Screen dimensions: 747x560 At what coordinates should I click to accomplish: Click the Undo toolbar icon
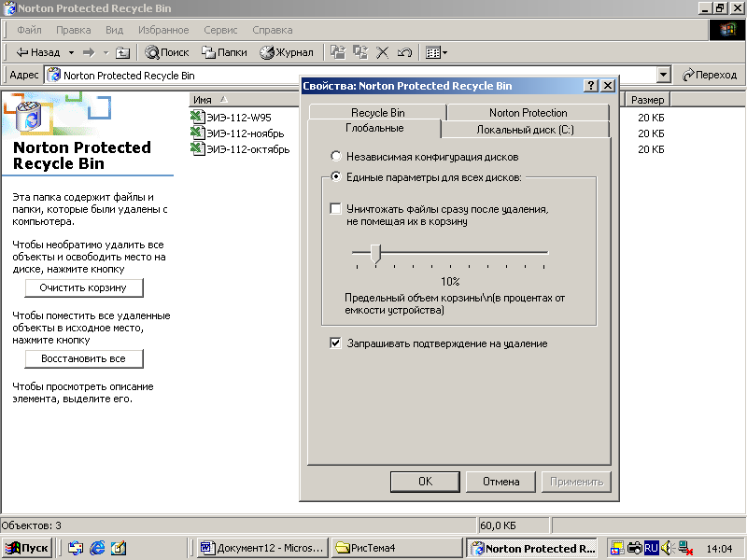click(404, 52)
